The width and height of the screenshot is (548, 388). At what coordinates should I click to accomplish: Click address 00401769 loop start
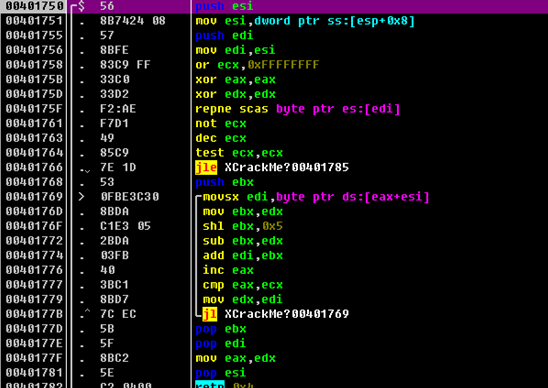(x=34, y=197)
